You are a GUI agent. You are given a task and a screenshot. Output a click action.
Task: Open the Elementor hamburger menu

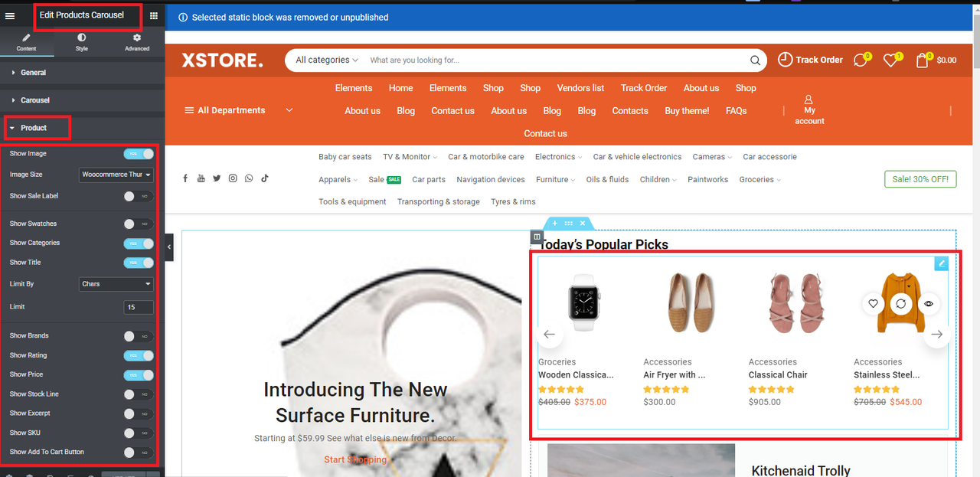(10, 15)
